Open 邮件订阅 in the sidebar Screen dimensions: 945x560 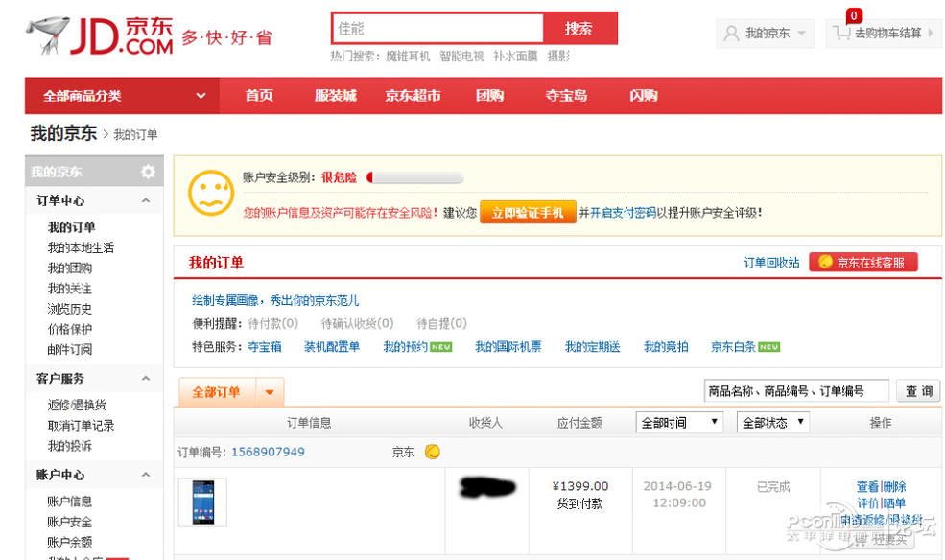70,349
